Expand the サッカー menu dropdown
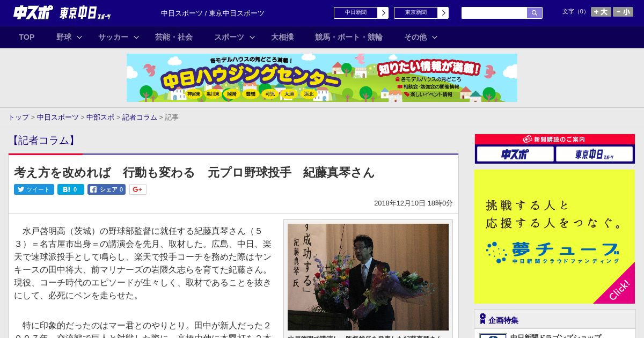This screenshot has width=644, height=338. tap(119, 37)
